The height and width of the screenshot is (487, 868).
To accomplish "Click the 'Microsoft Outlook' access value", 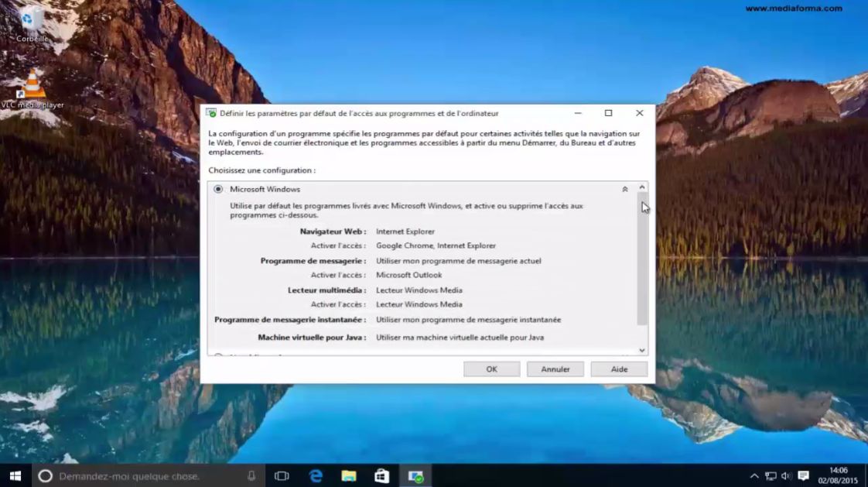I will [408, 275].
